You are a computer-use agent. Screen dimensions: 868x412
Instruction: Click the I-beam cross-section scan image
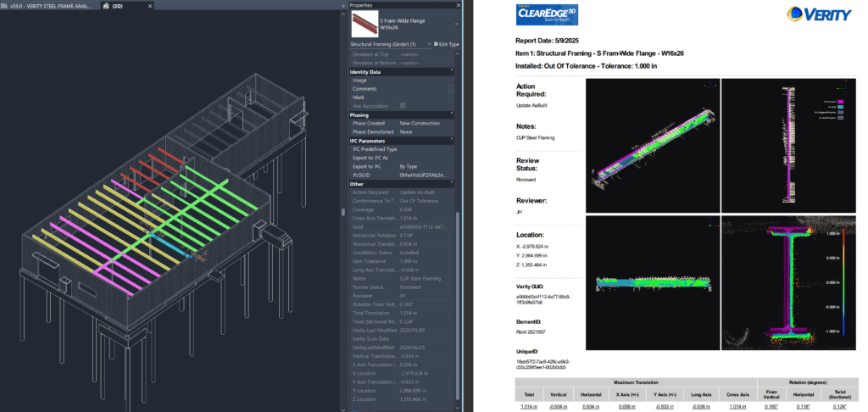[x=791, y=283]
